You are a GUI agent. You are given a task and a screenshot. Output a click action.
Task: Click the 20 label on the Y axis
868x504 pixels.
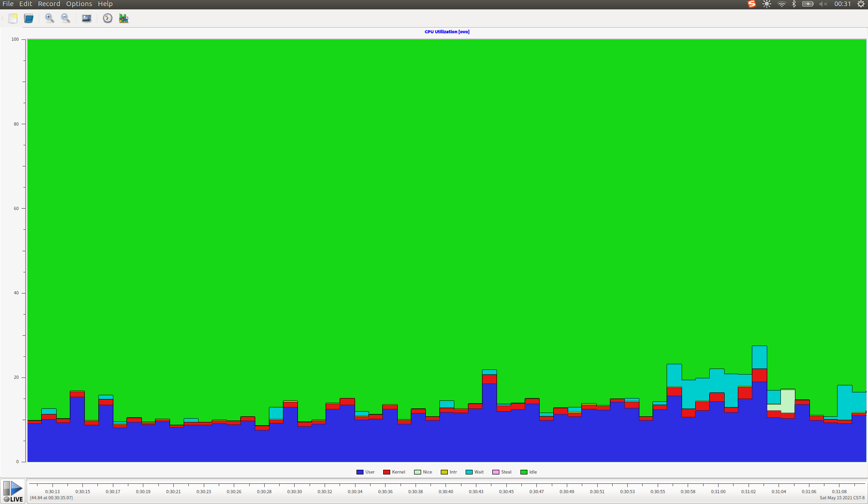(16, 377)
